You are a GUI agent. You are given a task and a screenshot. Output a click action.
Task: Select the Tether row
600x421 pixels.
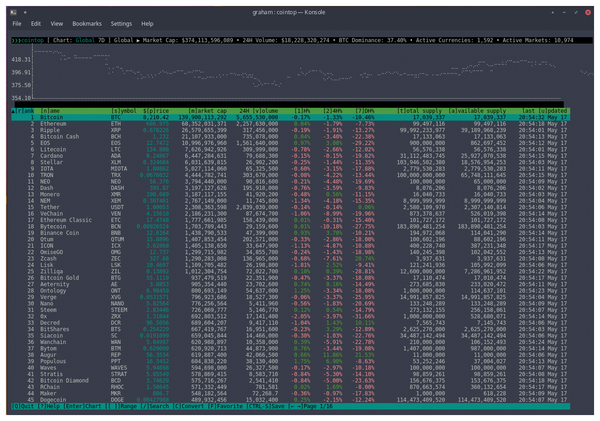pos(291,207)
